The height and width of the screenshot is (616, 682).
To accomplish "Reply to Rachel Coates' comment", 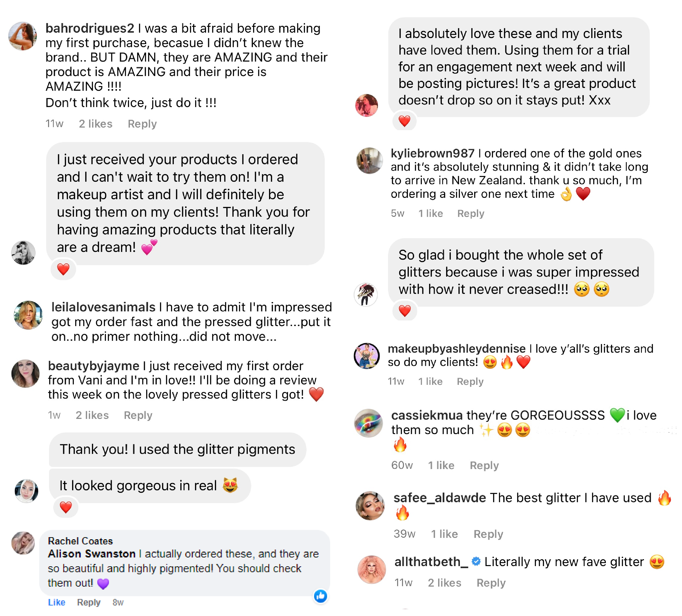I will coord(89,602).
